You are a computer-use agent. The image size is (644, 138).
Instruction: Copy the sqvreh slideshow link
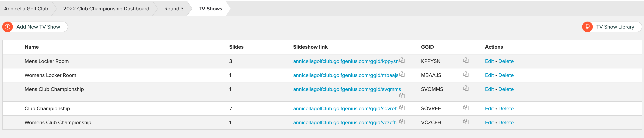click(402, 108)
